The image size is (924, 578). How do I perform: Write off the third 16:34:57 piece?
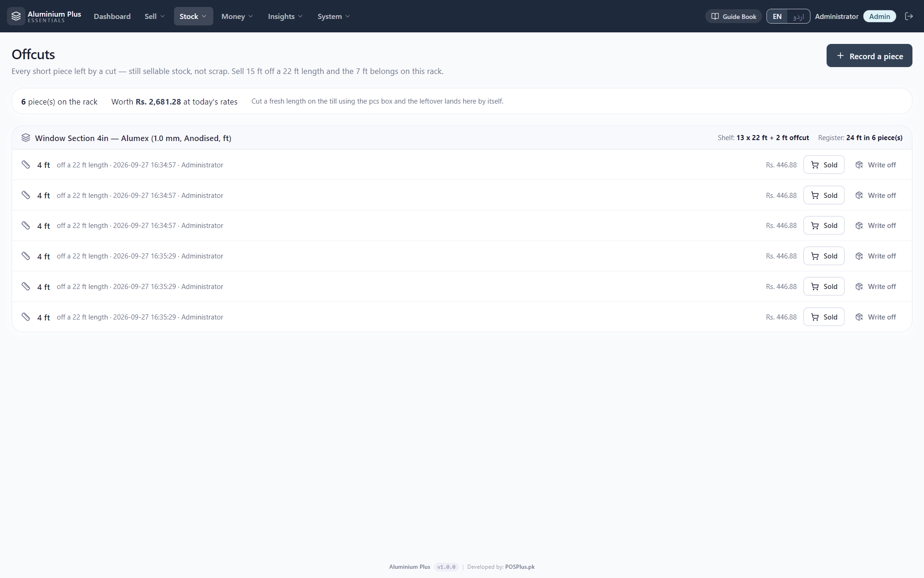click(875, 226)
